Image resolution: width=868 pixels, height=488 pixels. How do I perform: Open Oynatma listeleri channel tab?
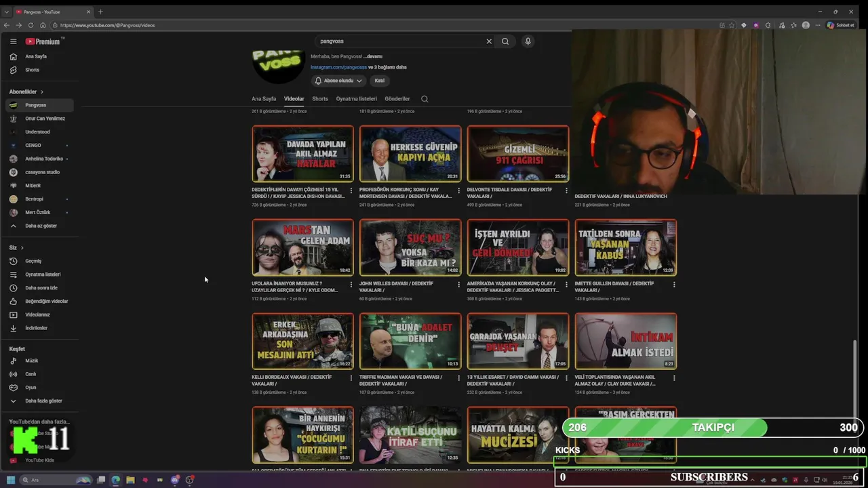tap(357, 99)
